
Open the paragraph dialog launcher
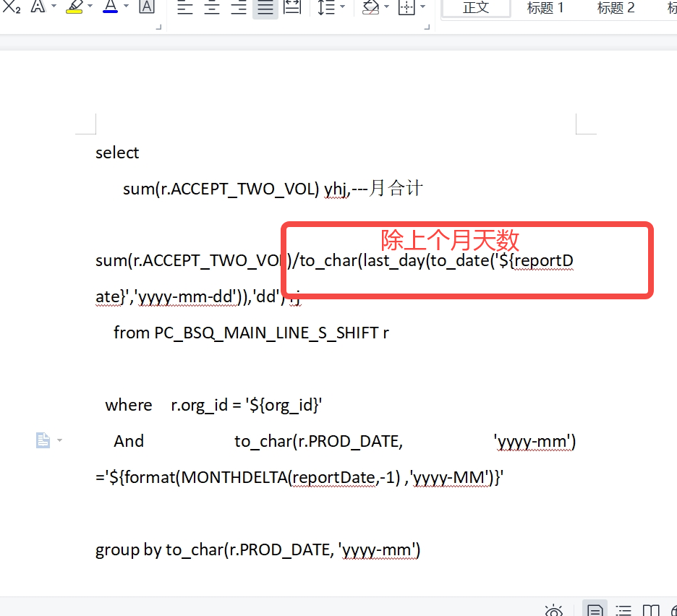pyautogui.click(x=427, y=27)
